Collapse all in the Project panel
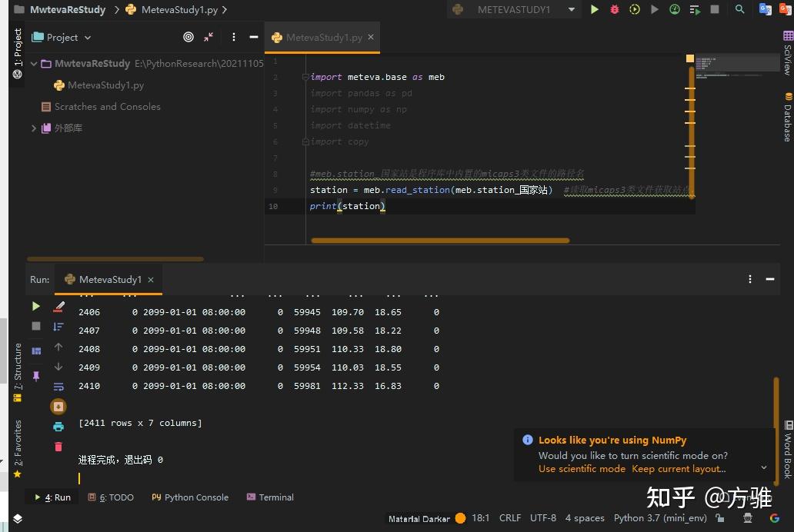794x532 pixels. 209,37
